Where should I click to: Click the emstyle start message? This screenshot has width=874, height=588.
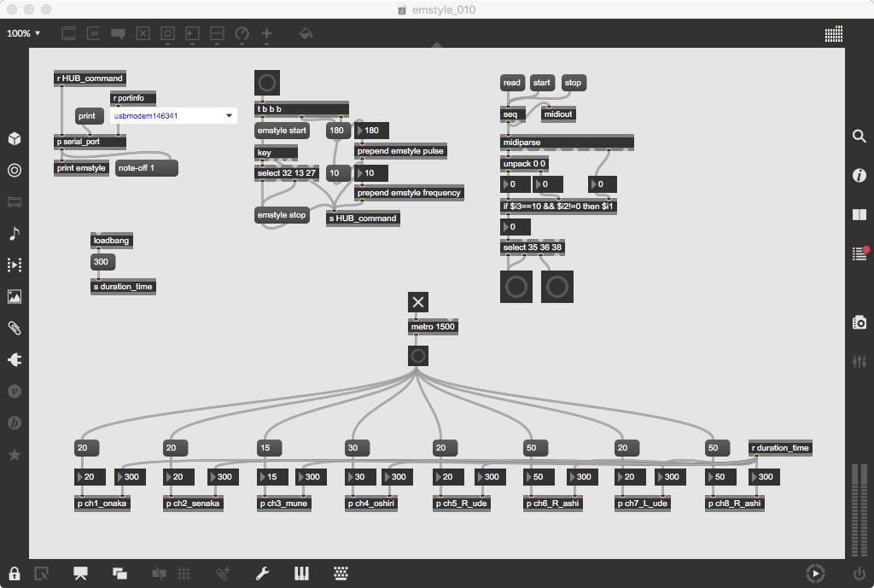pos(282,131)
